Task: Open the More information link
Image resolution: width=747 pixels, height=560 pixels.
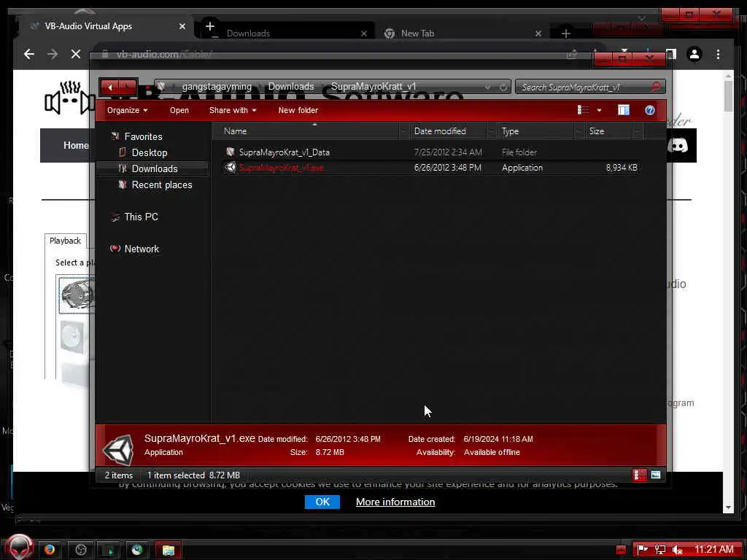Action: tap(395, 502)
